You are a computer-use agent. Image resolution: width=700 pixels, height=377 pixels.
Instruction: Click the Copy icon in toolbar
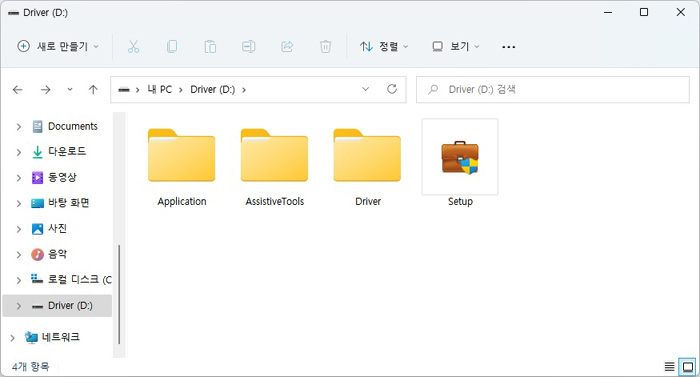point(172,46)
